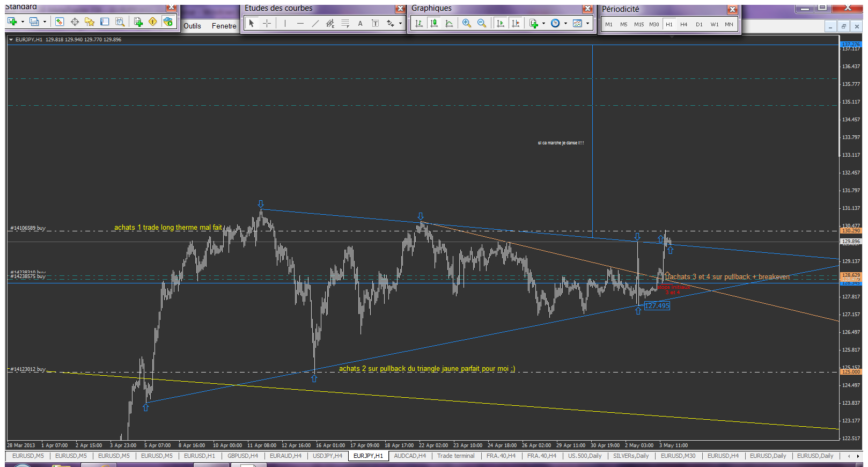Set chart periodicity to D1
The height and width of the screenshot is (467, 868).
pyautogui.click(x=699, y=24)
